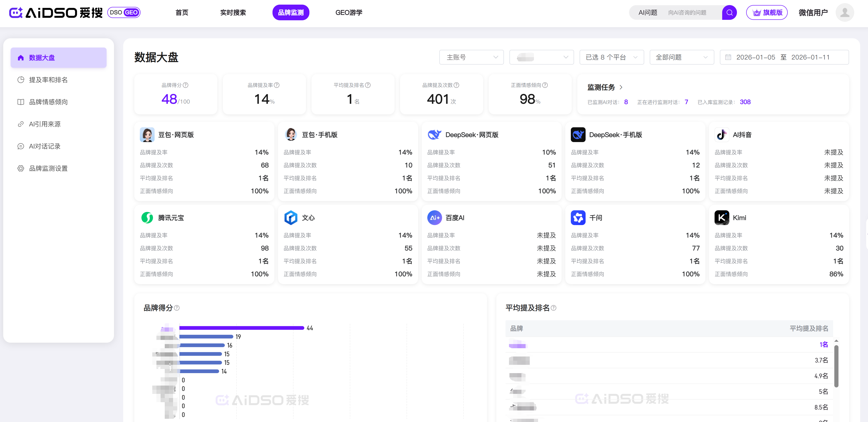Click the purple search icon button
The width and height of the screenshot is (868, 422).
[x=729, y=13]
